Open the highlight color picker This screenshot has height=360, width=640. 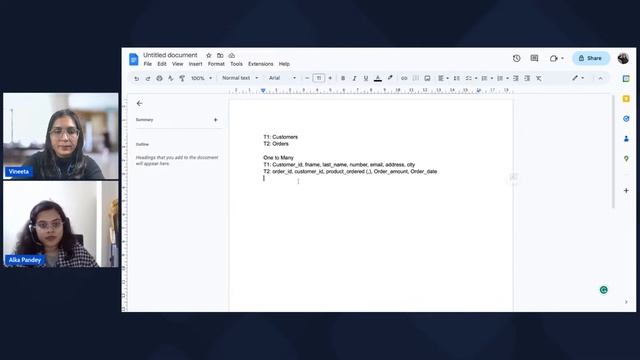coord(390,78)
